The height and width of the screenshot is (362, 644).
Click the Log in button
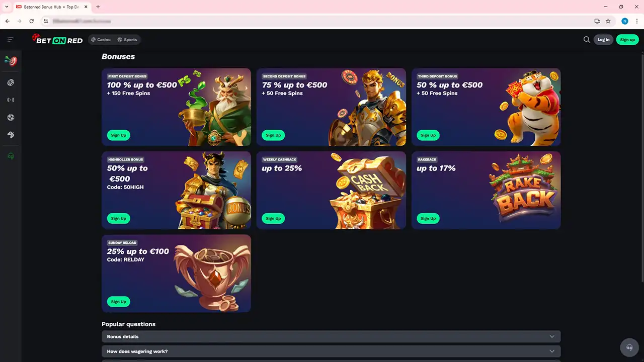pos(603,40)
